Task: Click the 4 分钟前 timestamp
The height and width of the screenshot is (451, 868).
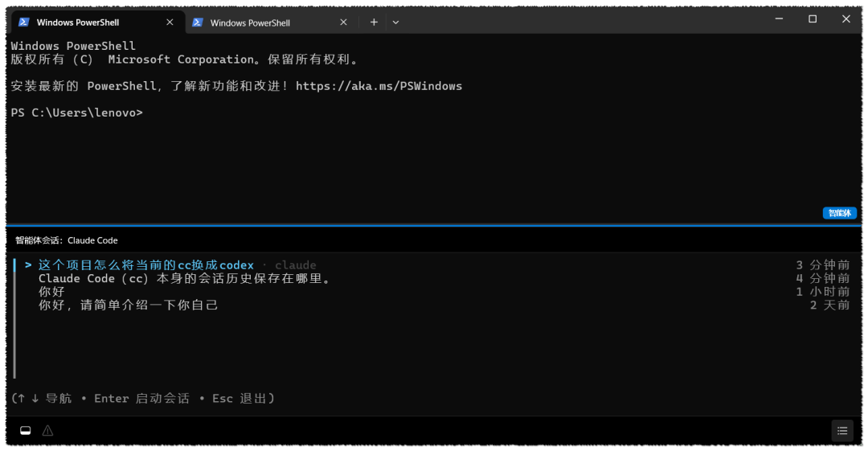Action: 823,278
